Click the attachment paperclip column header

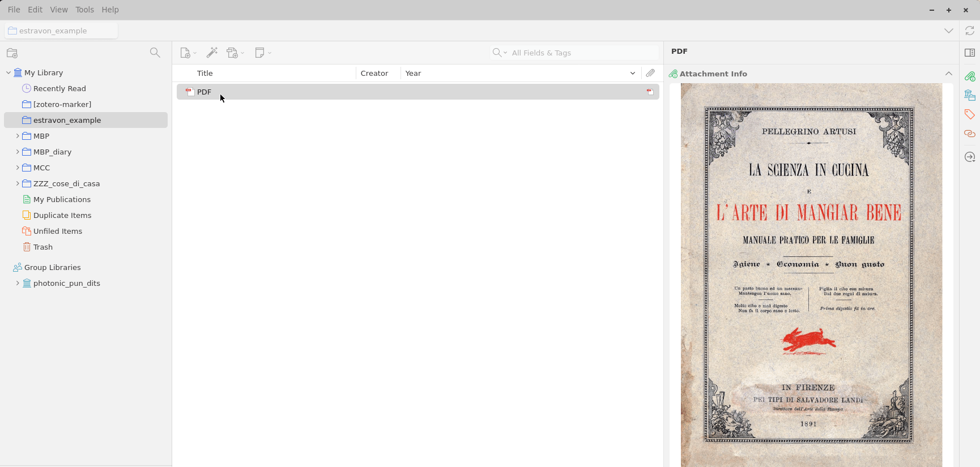pyautogui.click(x=650, y=73)
